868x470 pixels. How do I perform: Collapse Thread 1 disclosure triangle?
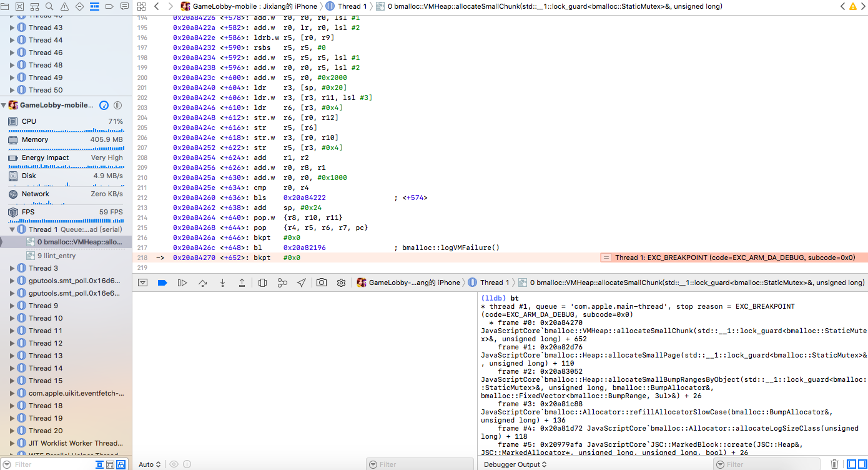[12, 229]
